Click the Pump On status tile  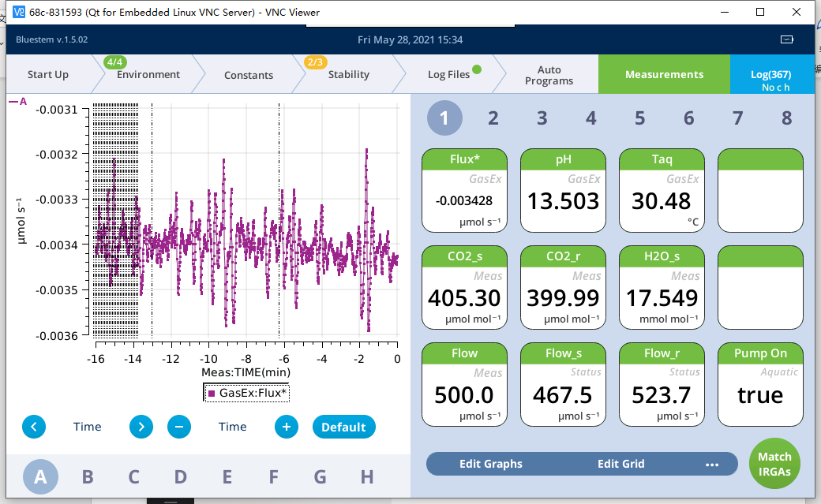[760, 384]
